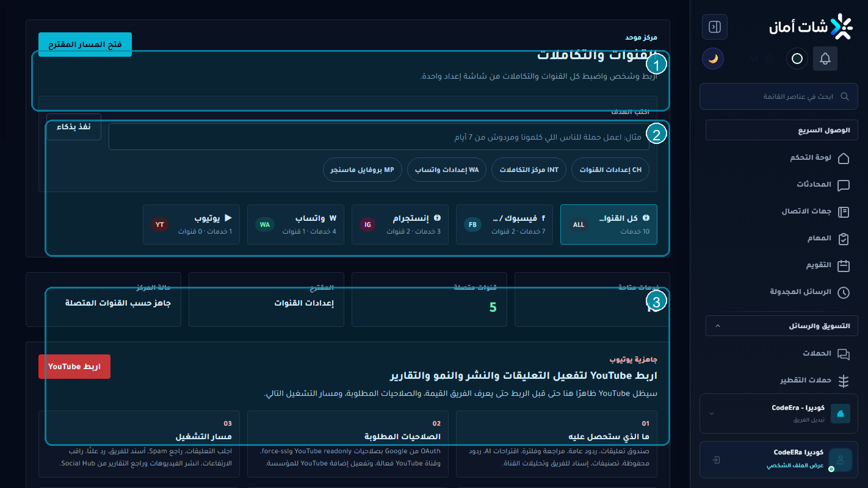Screen dimensions: 868x488
Task: Click the calendar icon in sidebar
Action: point(844,265)
